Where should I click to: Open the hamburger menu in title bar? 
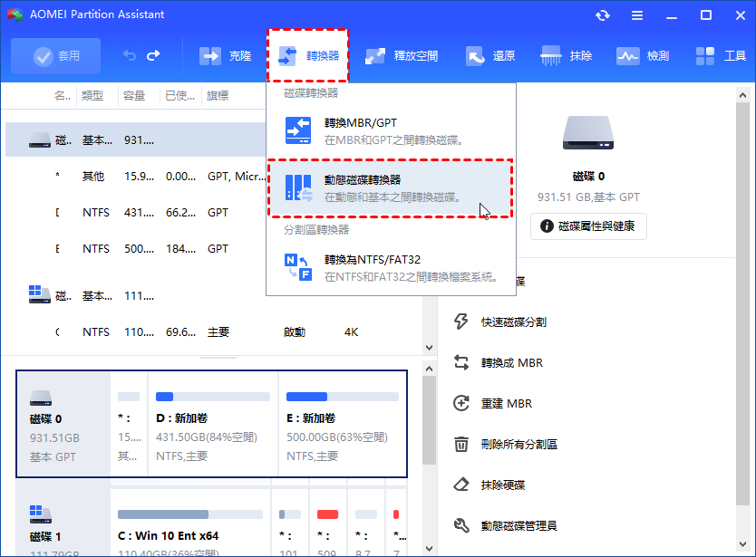[x=637, y=15]
